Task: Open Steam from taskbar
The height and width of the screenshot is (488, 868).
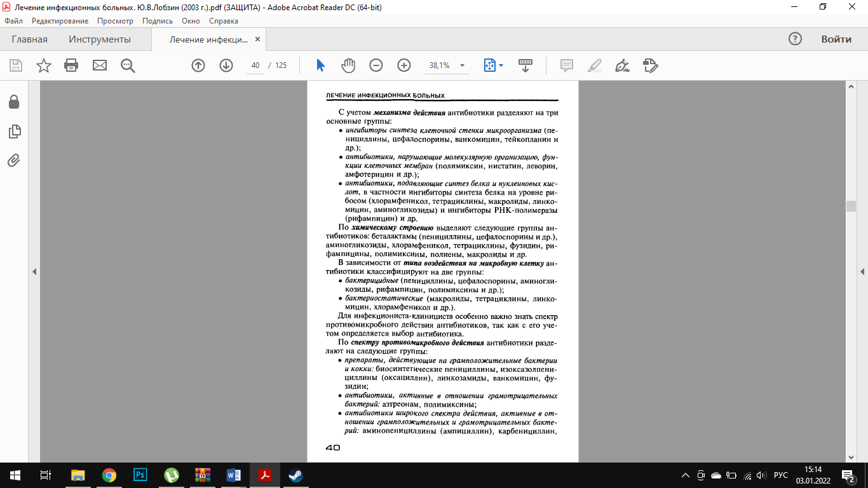Action: [295, 475]
